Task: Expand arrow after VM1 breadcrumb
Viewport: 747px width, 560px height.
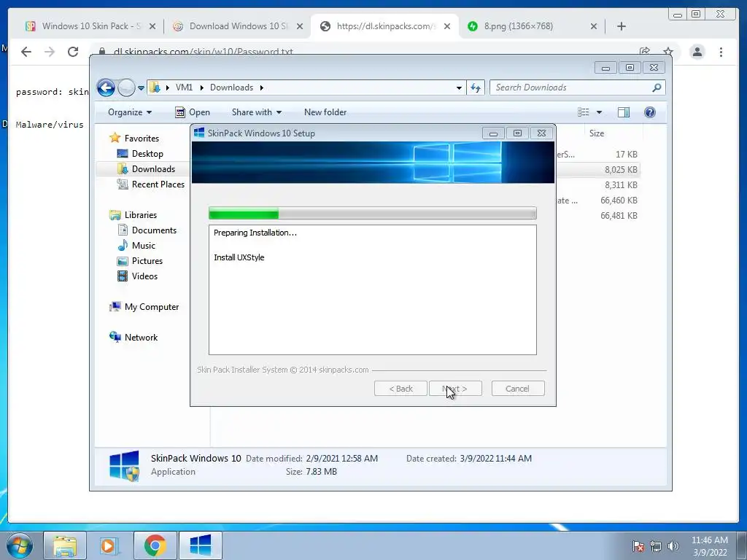Action: point(201,87)
